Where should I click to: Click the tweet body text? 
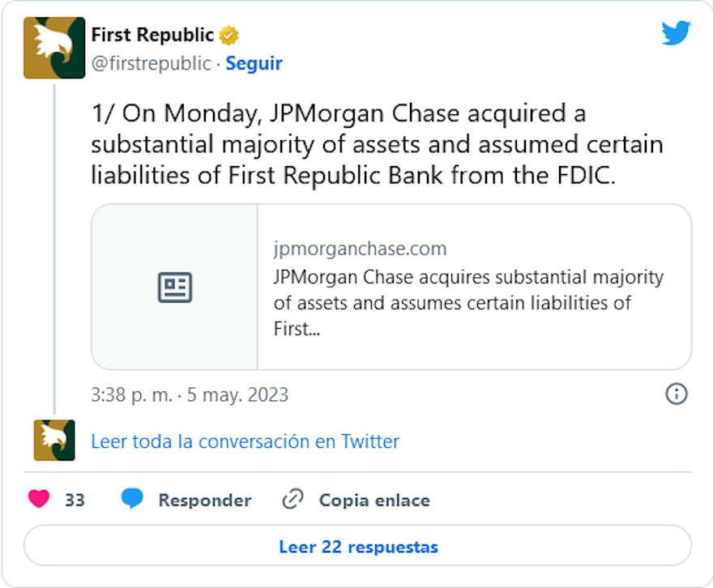pos(377,144)
